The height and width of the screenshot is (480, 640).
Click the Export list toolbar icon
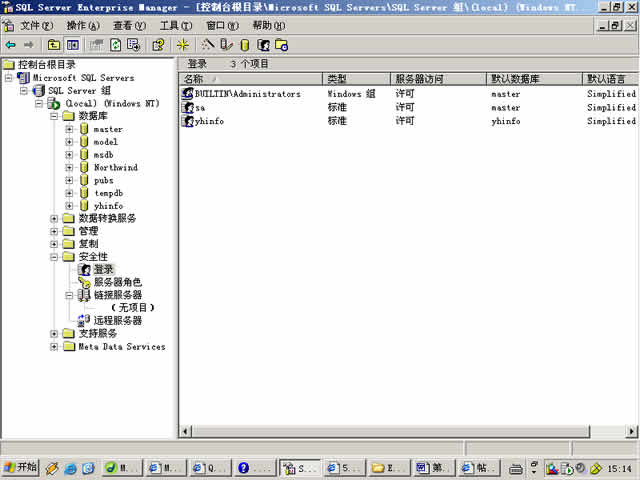coord(133,45)
